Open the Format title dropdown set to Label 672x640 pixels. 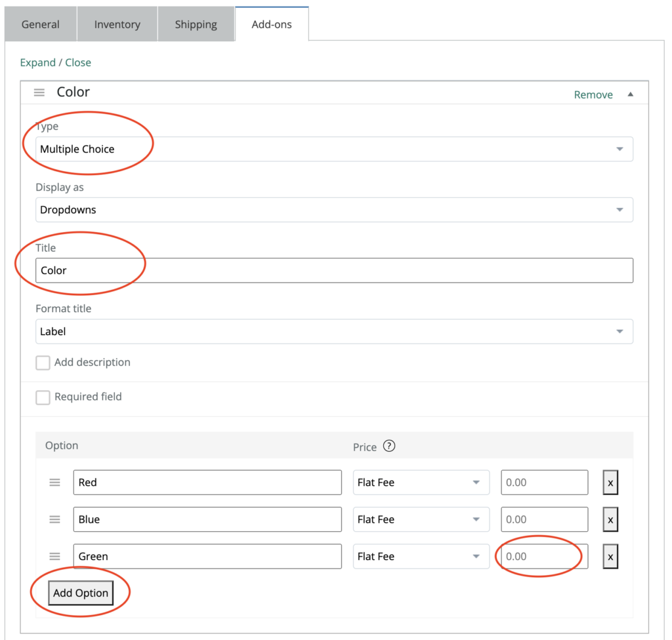click(333, 332)
